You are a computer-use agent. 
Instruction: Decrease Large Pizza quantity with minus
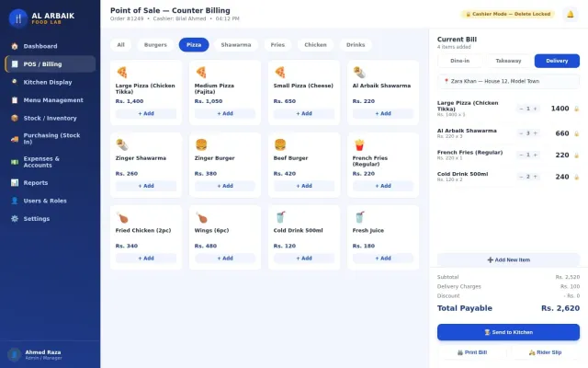pyautogui.click(x=521, y=109)
